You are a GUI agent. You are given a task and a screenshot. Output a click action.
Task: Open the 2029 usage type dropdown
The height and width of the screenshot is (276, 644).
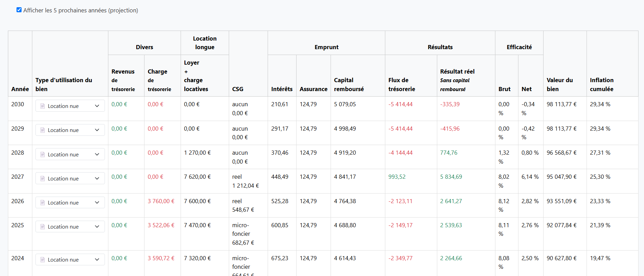click(x=70, y=130)
